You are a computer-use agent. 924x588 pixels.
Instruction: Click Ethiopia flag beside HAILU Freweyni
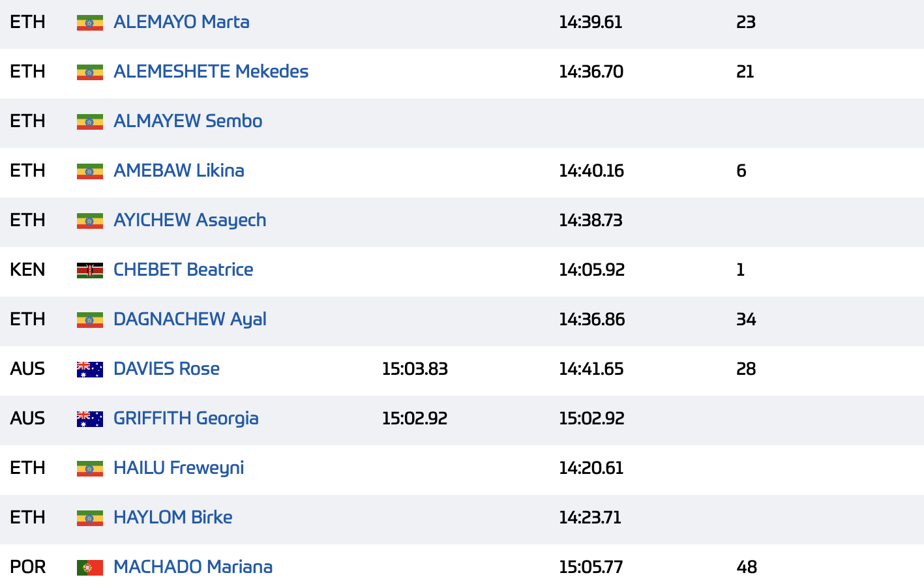click(x=90, y=469)
